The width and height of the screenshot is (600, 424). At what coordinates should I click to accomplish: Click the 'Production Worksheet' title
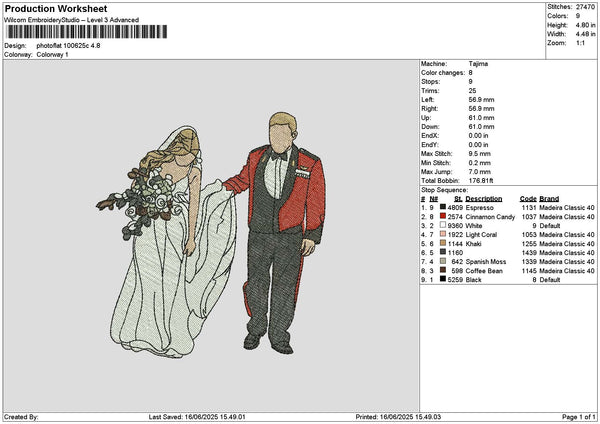coord(56,8)
